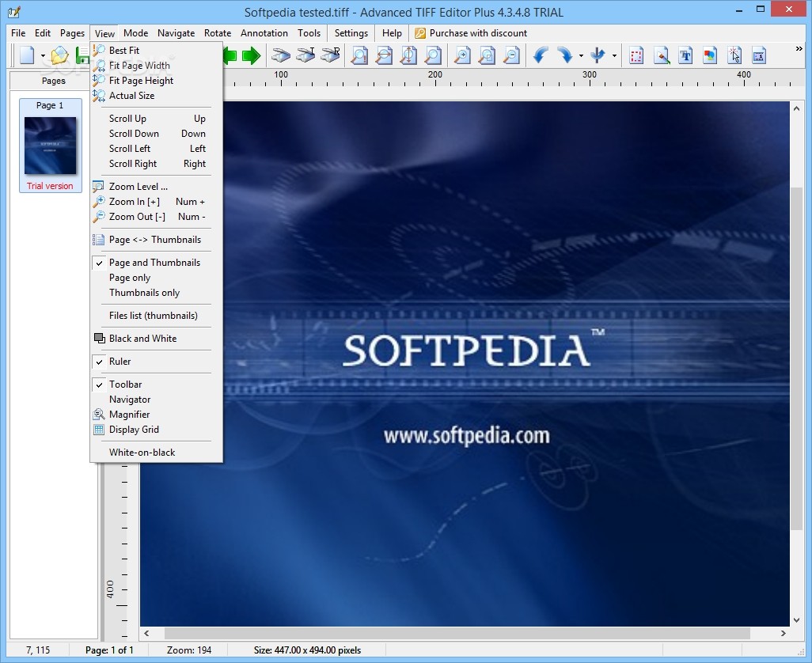This screenshot has width=812, height=663.
Task: Click the Rotate Right blue arrow icon
Action: tap(565, 55)
